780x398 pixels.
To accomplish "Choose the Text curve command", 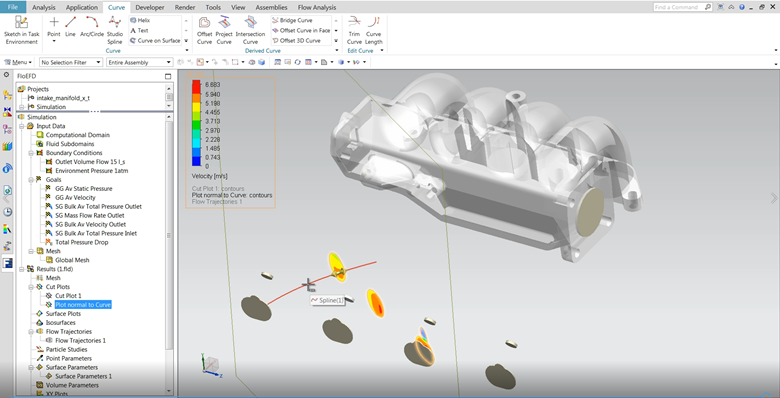I will pos(139,30).
